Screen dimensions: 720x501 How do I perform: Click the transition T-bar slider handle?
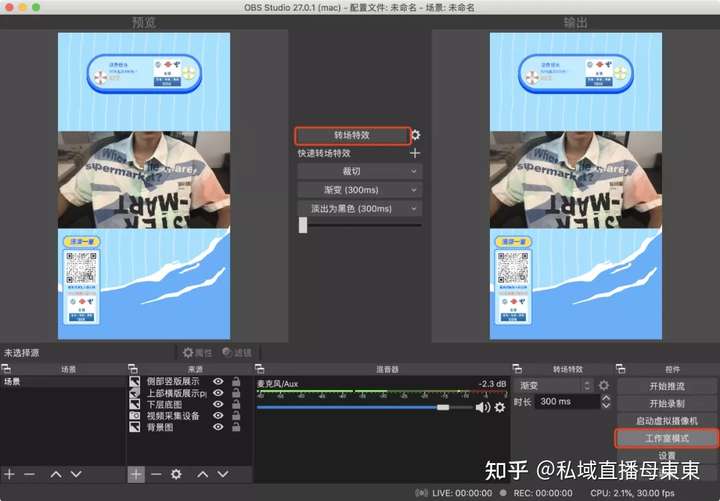coord(303,225)
